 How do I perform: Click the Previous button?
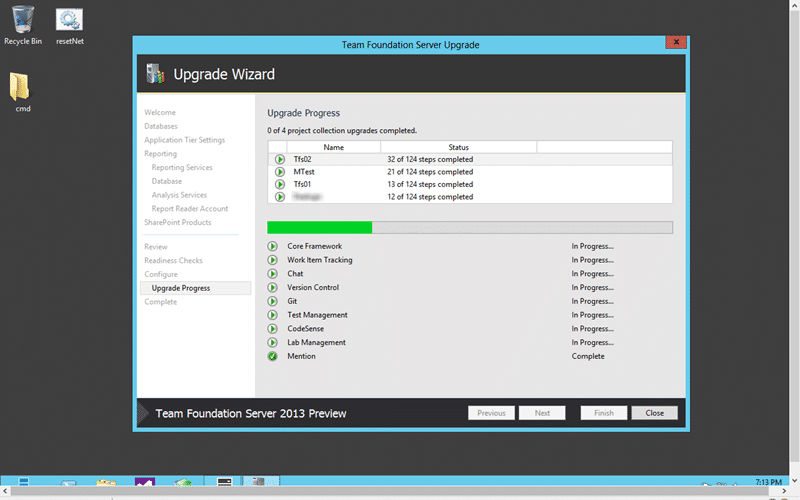click(x=491, y=413)
